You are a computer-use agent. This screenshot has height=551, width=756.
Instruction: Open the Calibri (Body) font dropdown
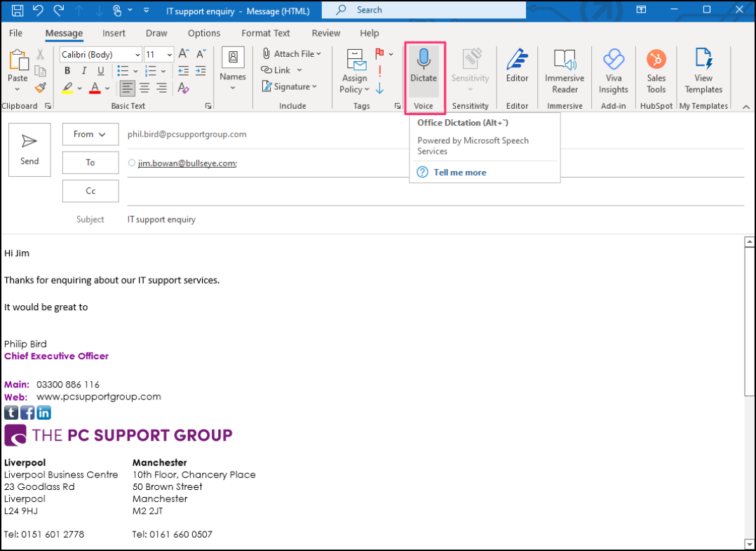tap(137, 55)
